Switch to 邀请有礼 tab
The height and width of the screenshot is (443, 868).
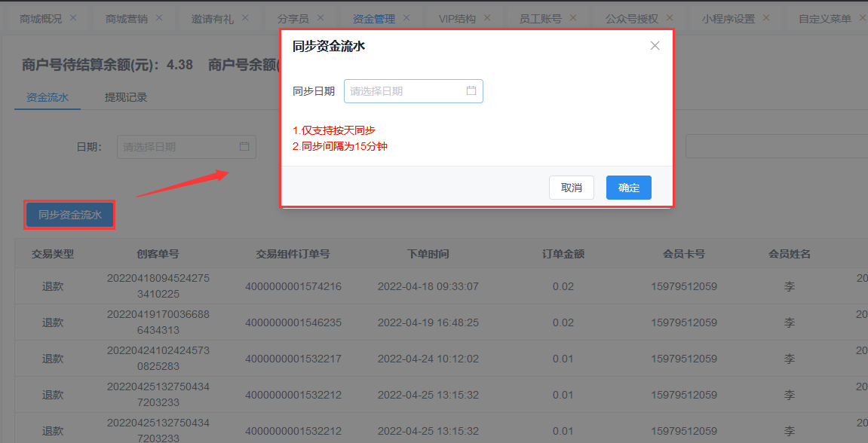[213, 20]
